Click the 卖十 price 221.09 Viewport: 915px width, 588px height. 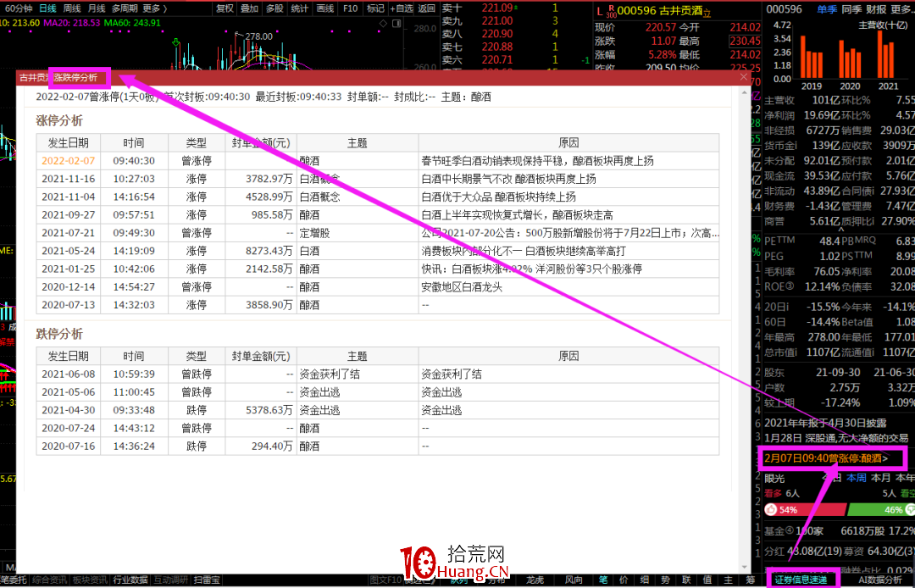[x=498, y=8]
